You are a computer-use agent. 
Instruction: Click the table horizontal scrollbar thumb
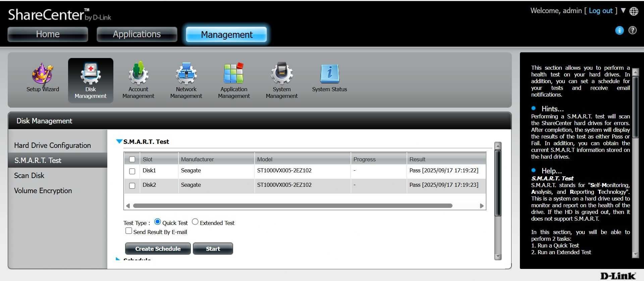[292, 206]
